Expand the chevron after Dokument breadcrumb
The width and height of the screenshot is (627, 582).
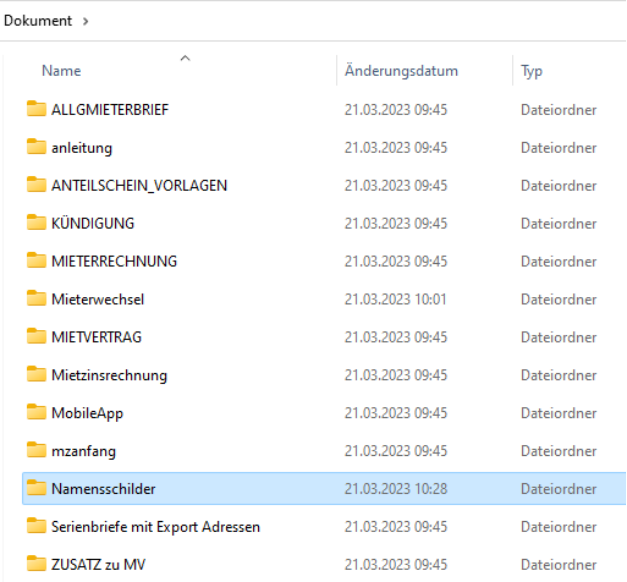[85, 21]
